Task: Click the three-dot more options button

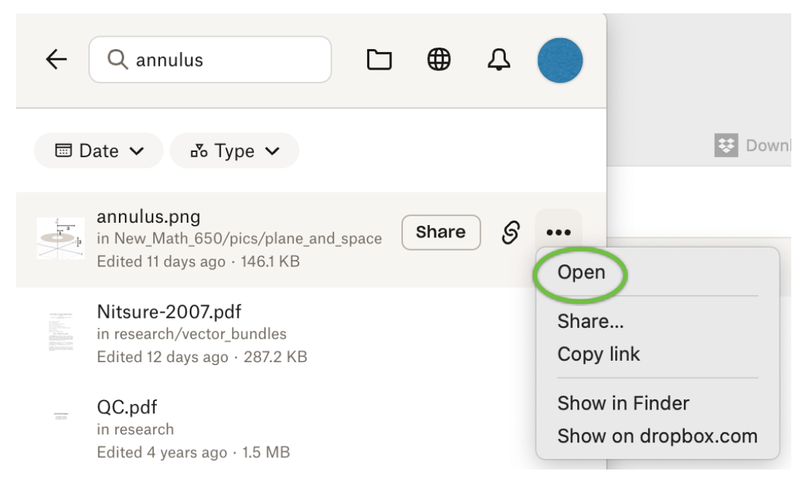Action: 558,233
